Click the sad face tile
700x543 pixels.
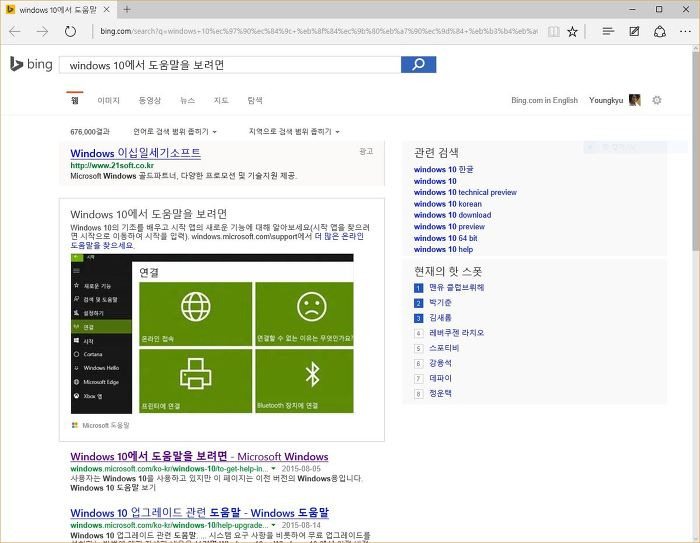(304, 313)
